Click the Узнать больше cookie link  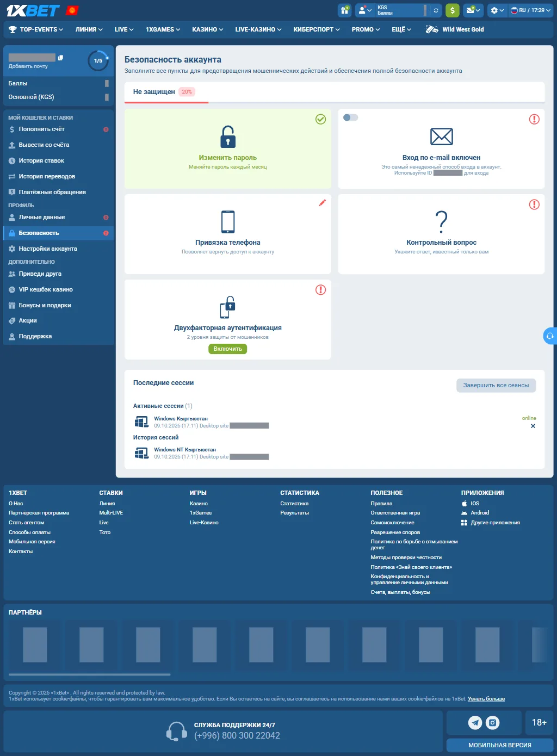(486, 699)
